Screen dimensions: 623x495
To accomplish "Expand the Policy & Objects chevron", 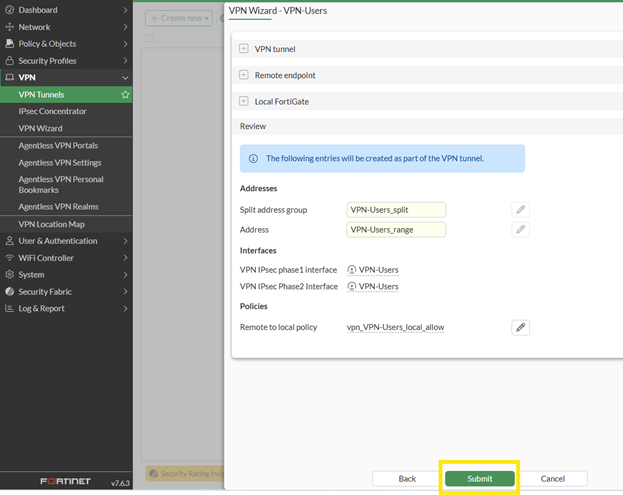I will coord(126,44).
